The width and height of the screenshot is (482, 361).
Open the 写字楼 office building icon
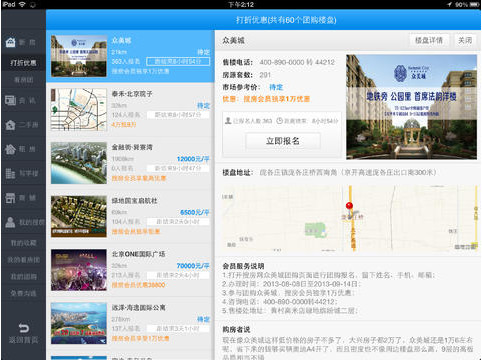point(10,173)
